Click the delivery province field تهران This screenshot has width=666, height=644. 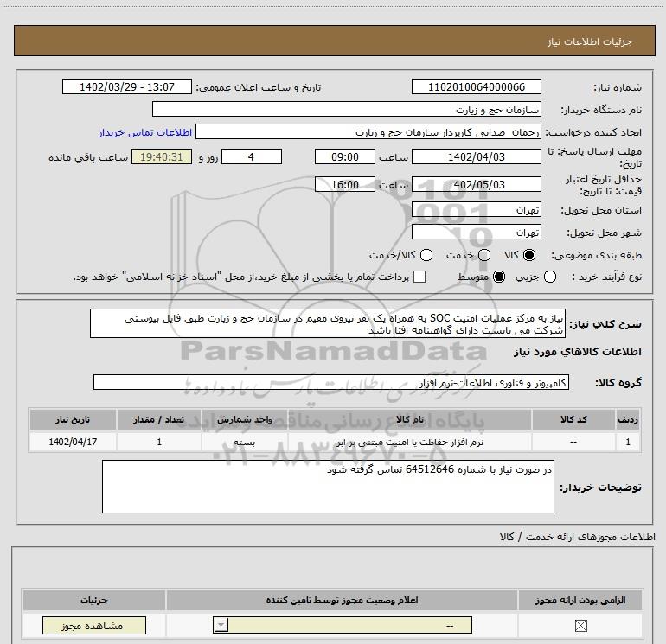[x=476, y=210]
